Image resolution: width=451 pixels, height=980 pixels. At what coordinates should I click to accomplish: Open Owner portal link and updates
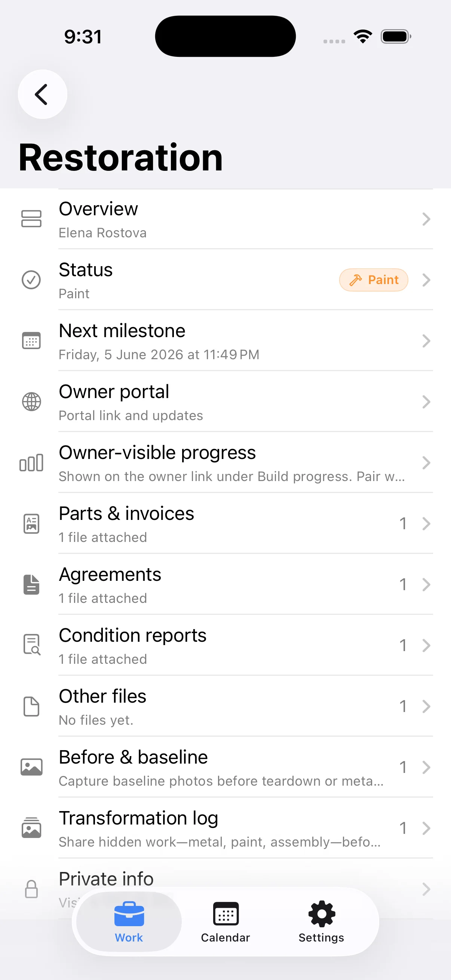click(225, 401)
